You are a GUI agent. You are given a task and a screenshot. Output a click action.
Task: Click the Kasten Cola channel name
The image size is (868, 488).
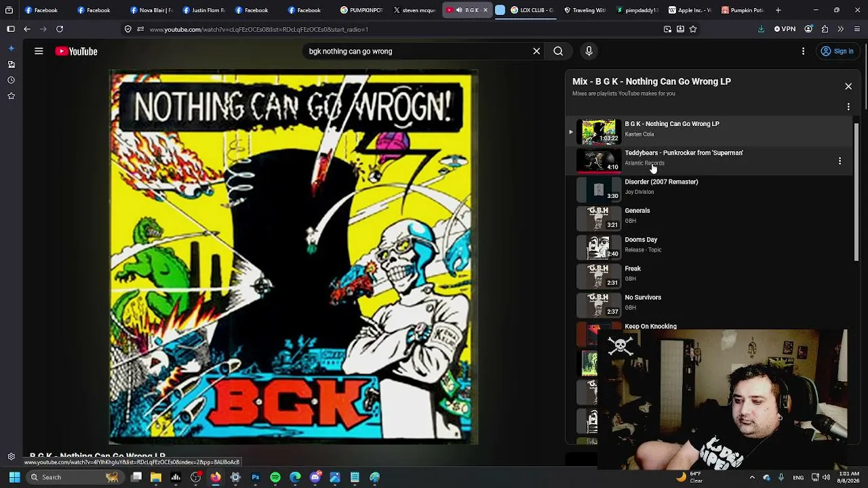pyautogui.click(x=639, y=134)
